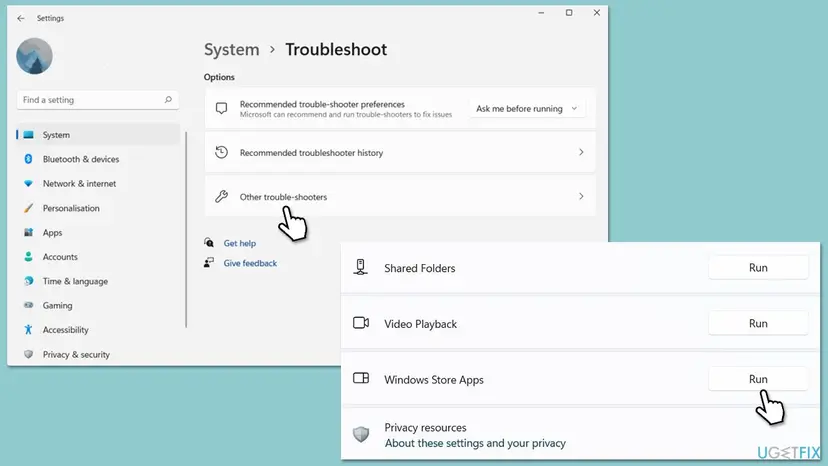Click the troubleshooter history clock icon
This screenshot has width=828, height=466.
coord(222,152)
